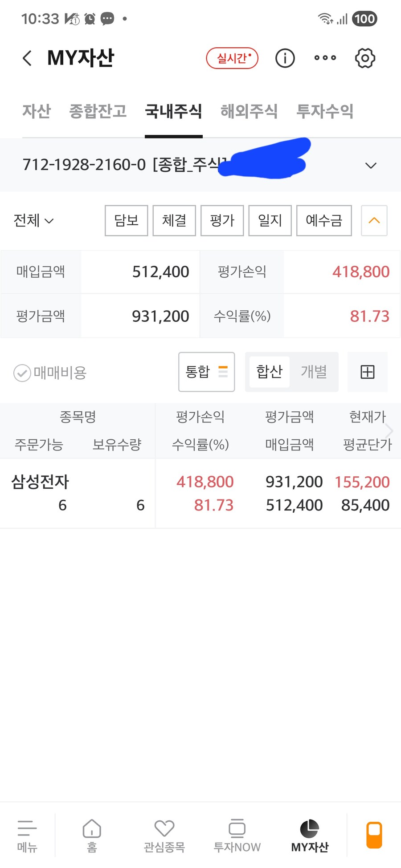Expand the account number dropdown

371,166
